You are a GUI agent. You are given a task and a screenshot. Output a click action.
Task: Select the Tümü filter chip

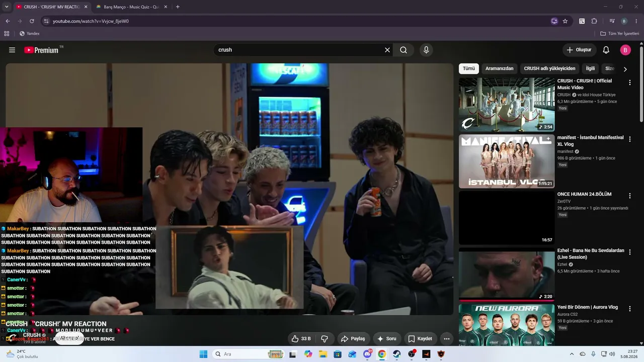click(x=469, y=68)
